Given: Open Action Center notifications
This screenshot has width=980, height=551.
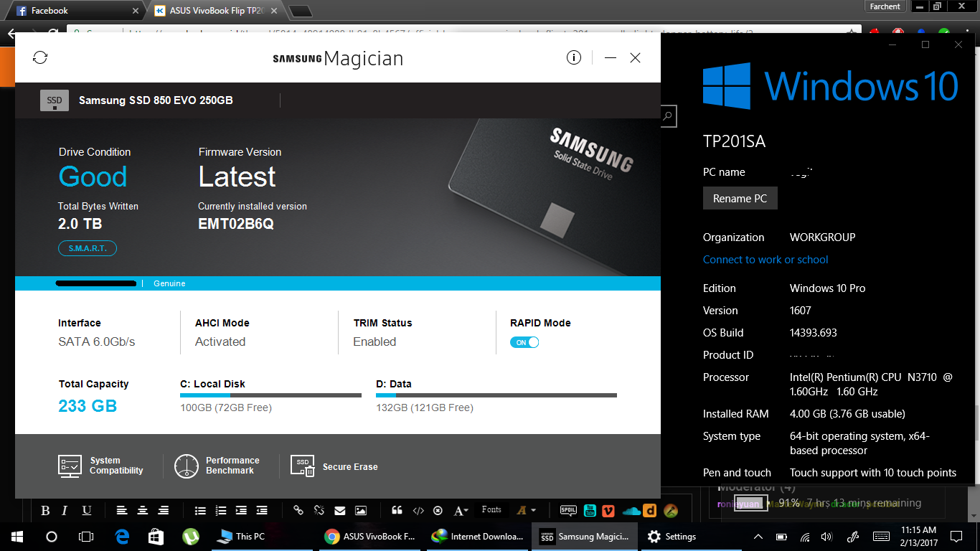Looking at the screenshot, I should click(x=956, y=536).
